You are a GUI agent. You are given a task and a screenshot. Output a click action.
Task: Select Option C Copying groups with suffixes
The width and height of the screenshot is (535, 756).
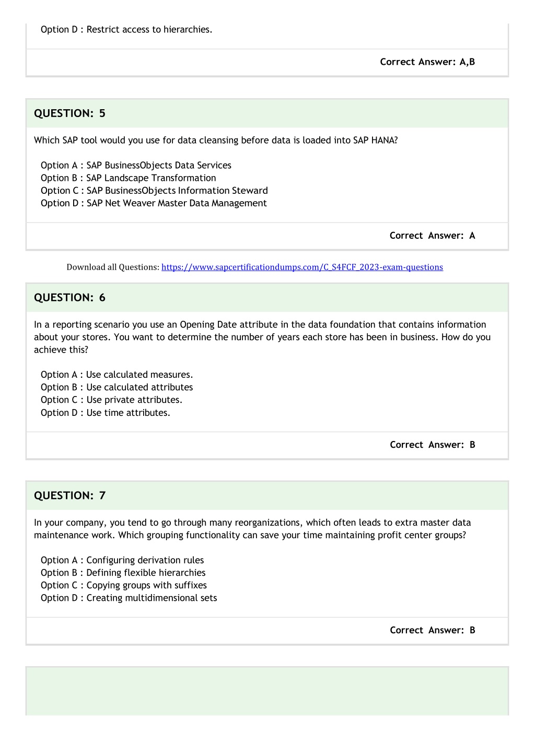[x=124, y=585]
